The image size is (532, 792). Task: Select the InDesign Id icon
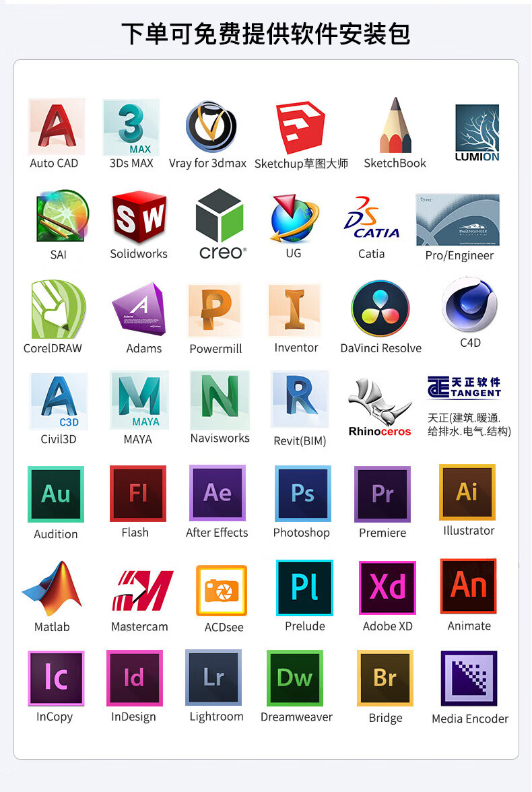point(135,678)
